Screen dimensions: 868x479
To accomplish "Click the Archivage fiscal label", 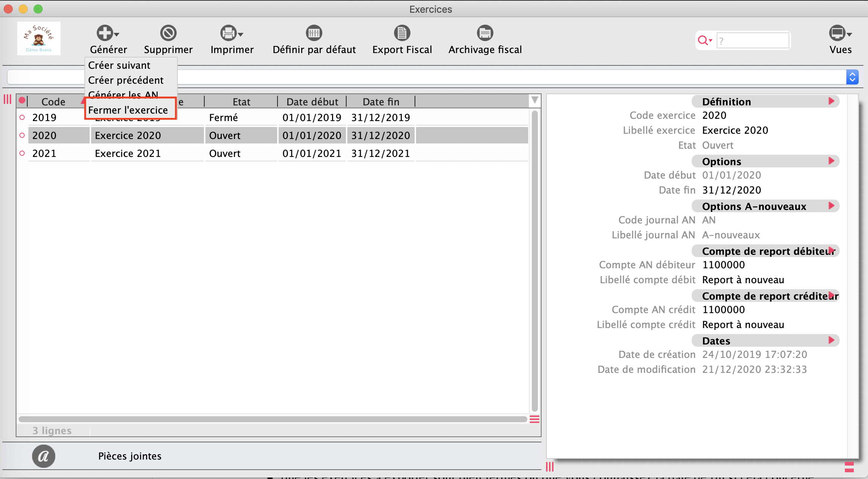I will [x=485, y=49].
